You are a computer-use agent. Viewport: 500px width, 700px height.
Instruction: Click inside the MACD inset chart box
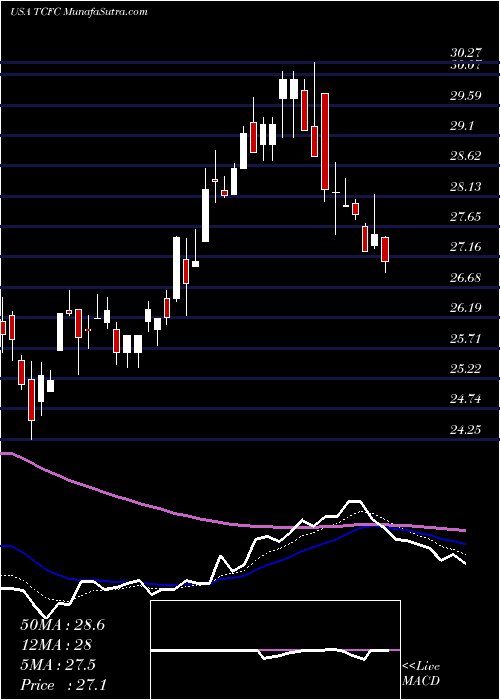tap(275, 650)
